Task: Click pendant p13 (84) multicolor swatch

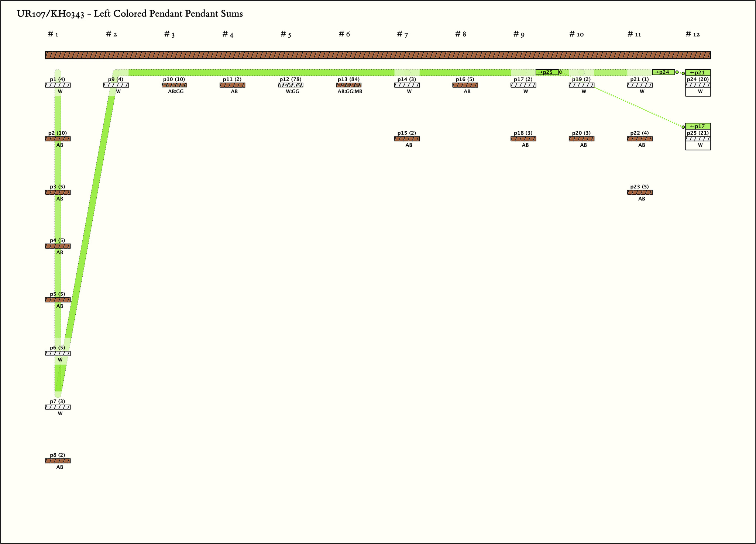Action: [349, 85]
